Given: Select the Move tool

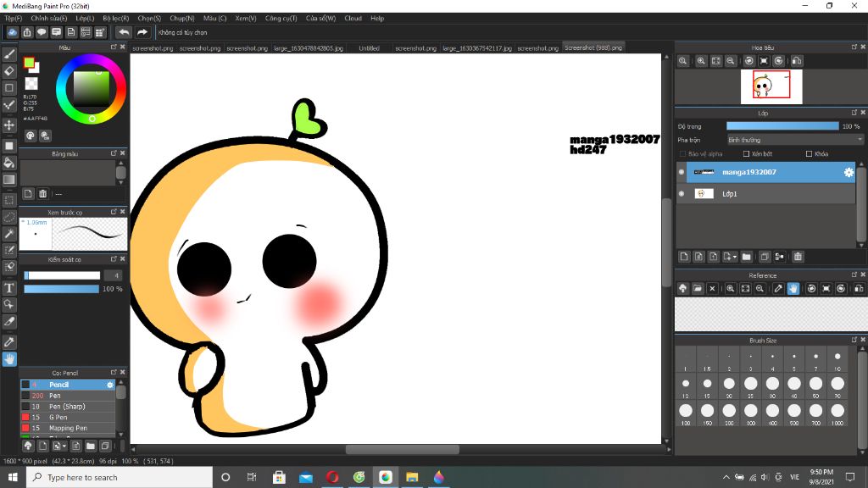Looking at the screenshot, I should (x=9, y=125).
